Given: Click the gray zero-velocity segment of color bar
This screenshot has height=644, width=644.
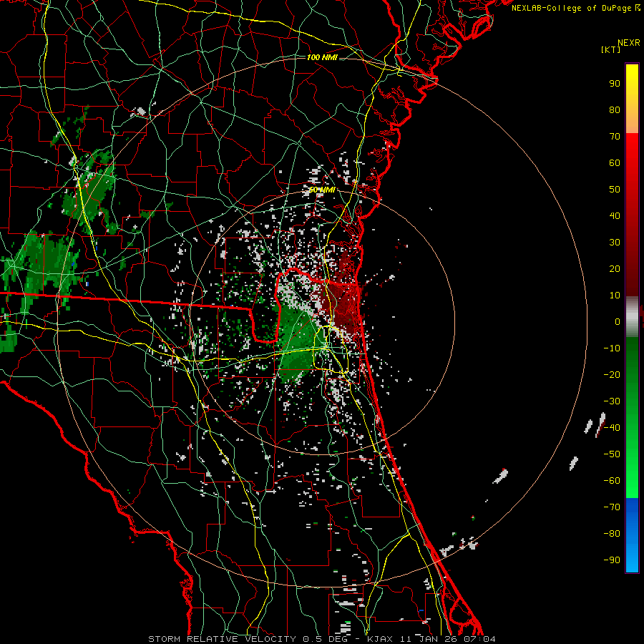Looking at the screenshot, I should [632, 316].
